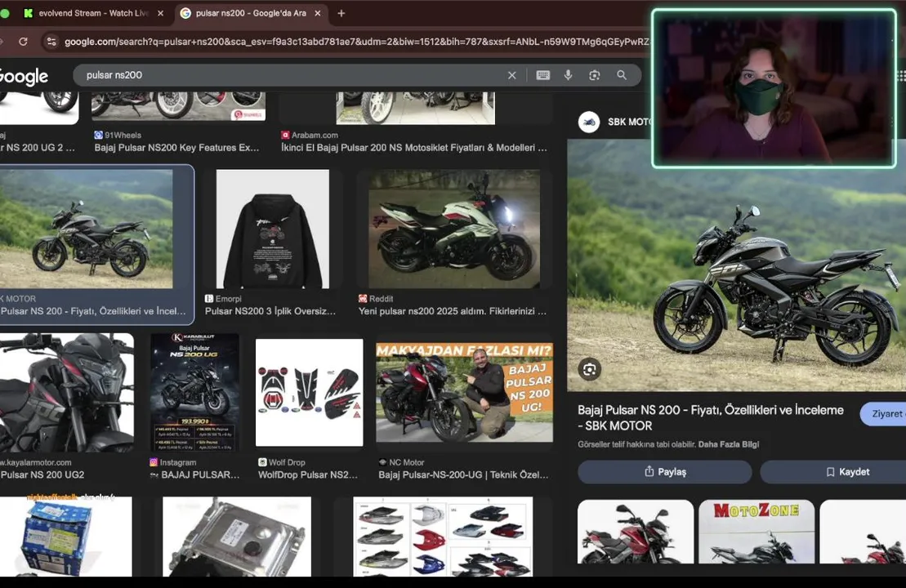Screen dimensions: 906x588
Task: Select Emorpi black hoodie thumbnail
Action: (x=273, y=229)
